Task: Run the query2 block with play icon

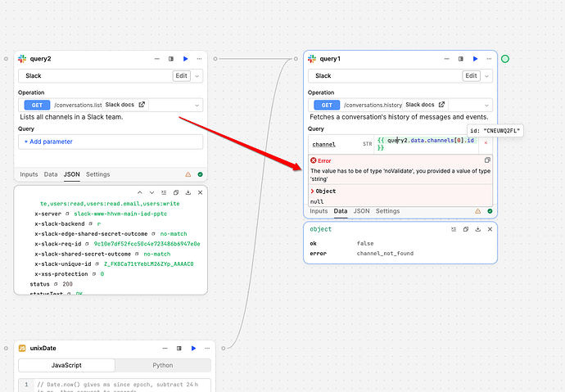Action: click(185, 59)
